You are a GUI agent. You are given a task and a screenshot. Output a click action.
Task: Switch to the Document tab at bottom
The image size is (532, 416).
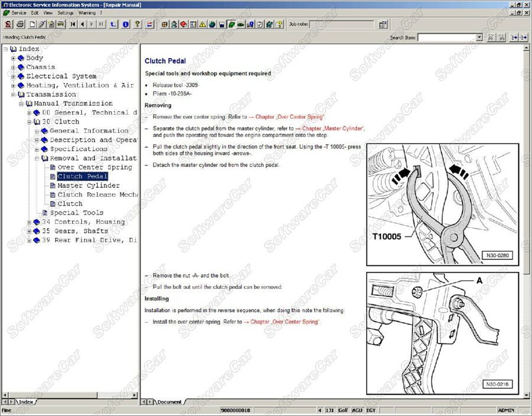169,402
